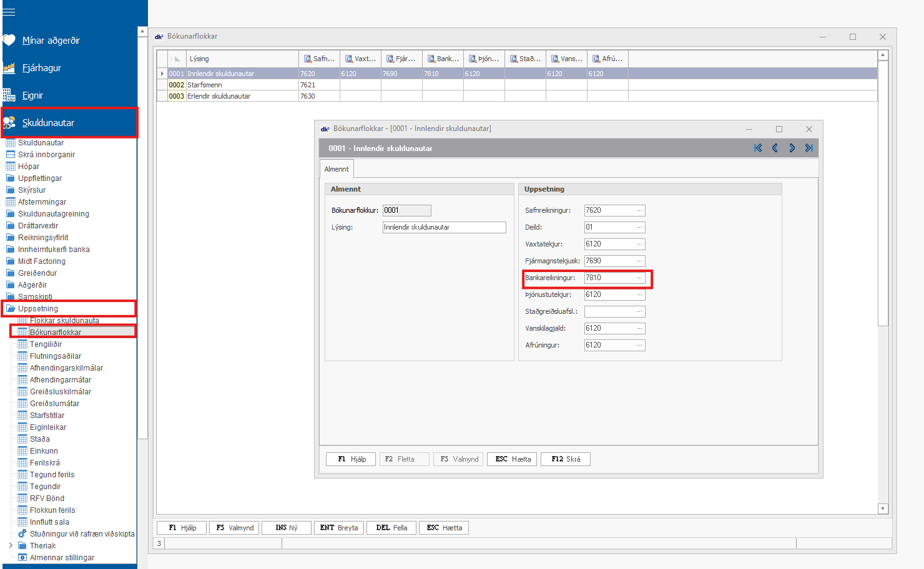Open Skuldunautar module in sidebar

(x=48, y=123)
